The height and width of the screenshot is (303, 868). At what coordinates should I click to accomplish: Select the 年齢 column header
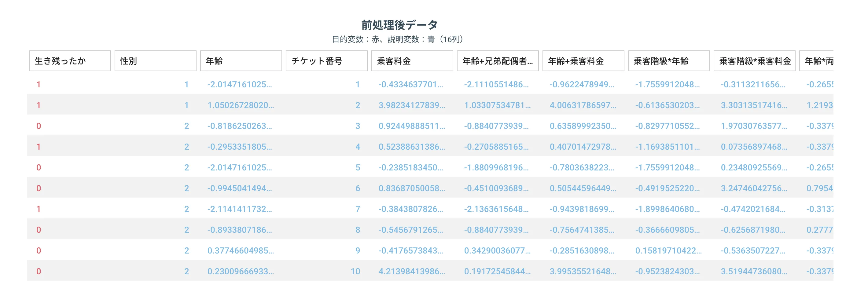coord(241,61)
